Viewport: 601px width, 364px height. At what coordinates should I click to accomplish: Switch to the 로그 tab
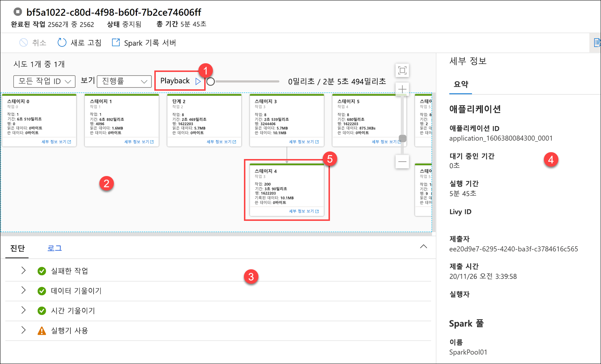point(55,248)
